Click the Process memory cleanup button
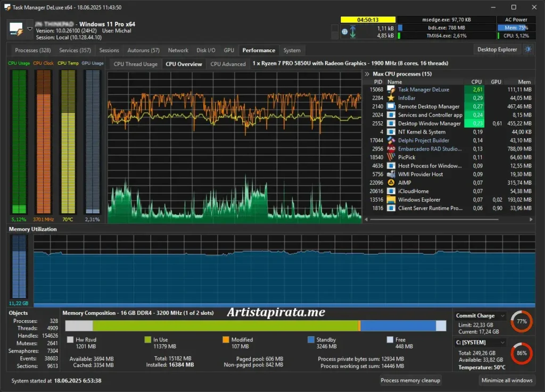Image resolution: width=545 pixels, height=392 pixels. click(x=411, y=380)
